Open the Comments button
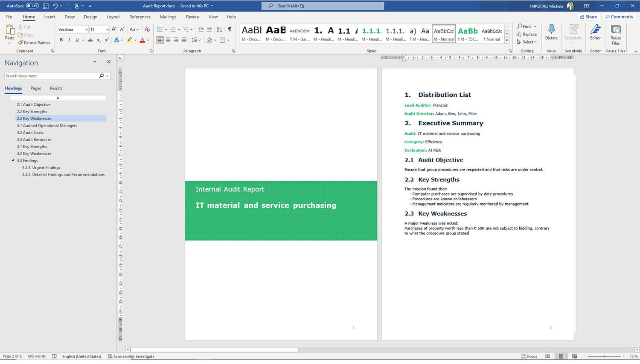 [x=619, y=17]
